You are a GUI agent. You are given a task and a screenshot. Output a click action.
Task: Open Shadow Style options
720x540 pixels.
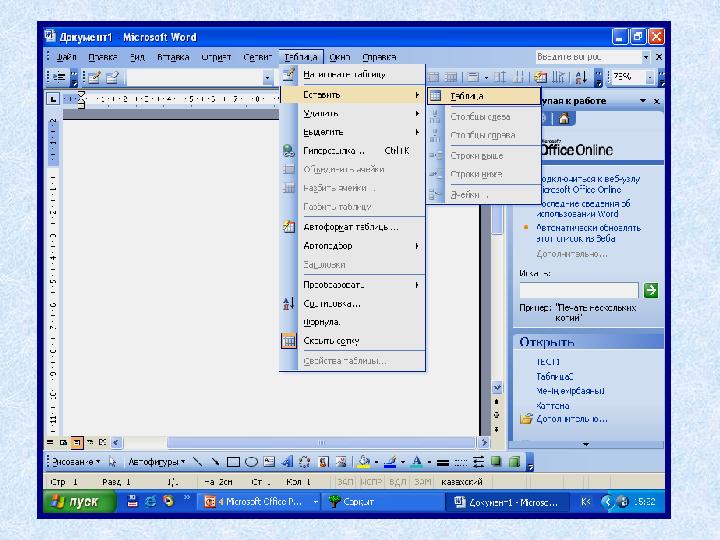point(496,461)
